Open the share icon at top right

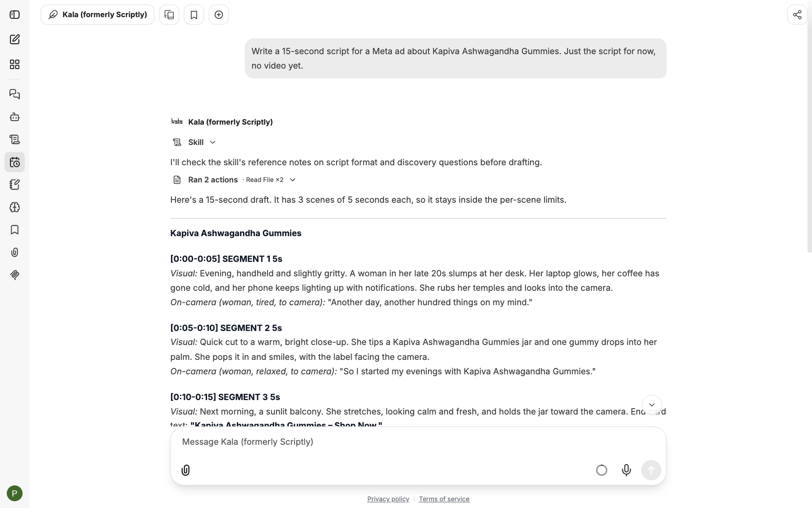[x=797, y=15]
